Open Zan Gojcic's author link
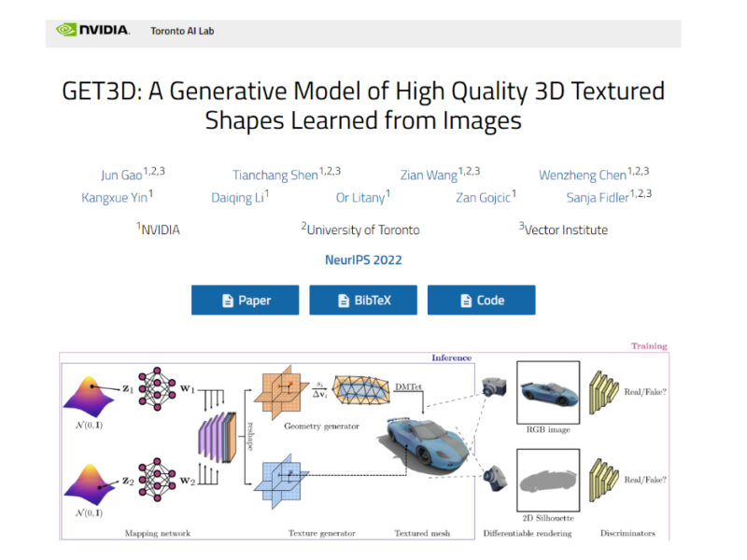747x560 pixels. pyautogui.click(x=482, y=198)
